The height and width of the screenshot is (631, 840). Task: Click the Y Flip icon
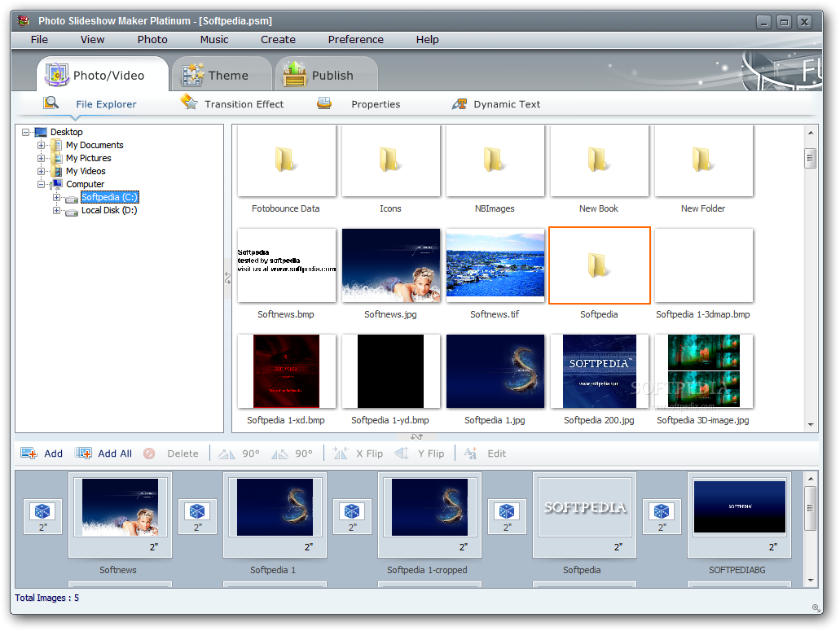click(x=402, y=454)
